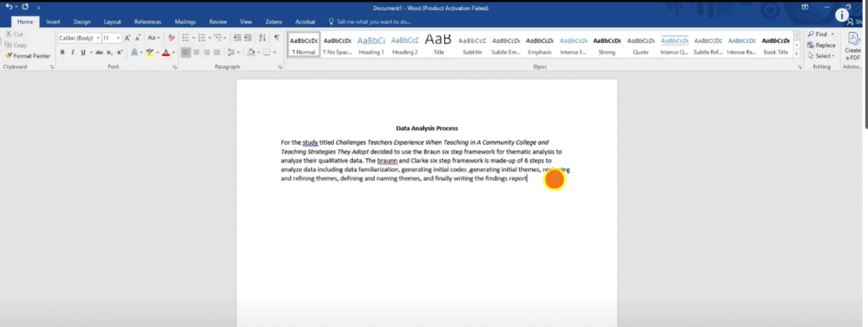Switch to the References tab
Image resolution: width=868 pixels, height=327 pixels.
click(147, 21)
